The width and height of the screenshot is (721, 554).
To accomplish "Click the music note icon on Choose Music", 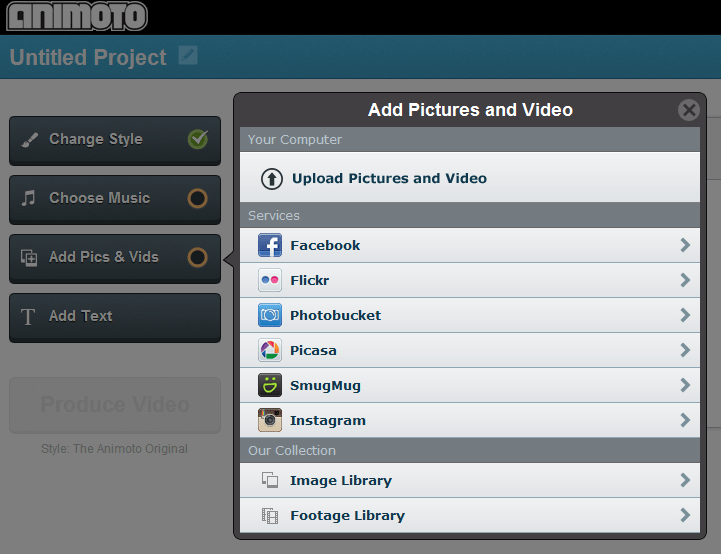I will click(x=29, y=198).
